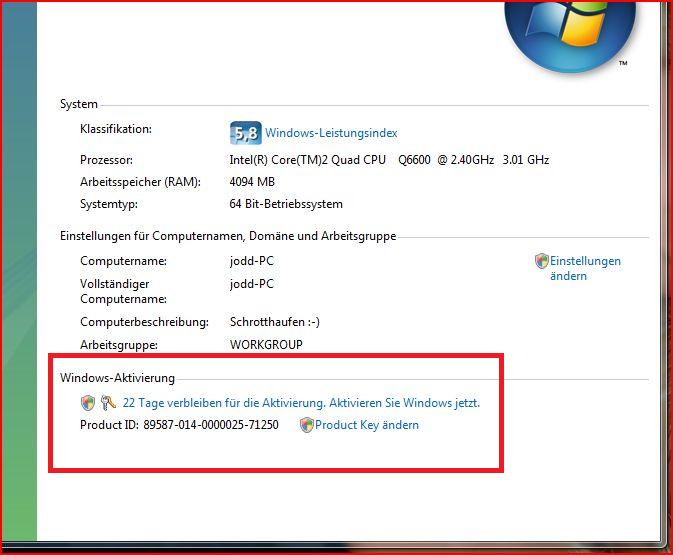The image size is (673, 555).
Task: Click the 5,8 performance score badge
Action: point(246,133)
